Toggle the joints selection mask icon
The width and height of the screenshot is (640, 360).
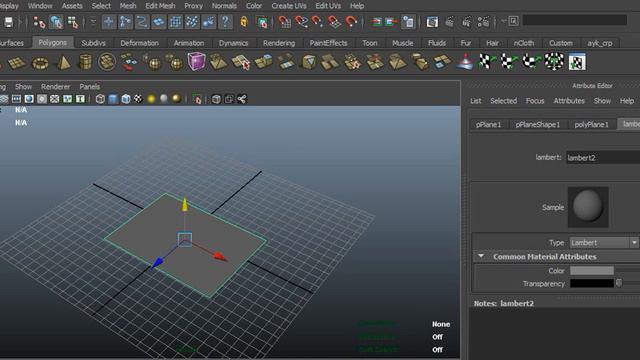(125, 22)
